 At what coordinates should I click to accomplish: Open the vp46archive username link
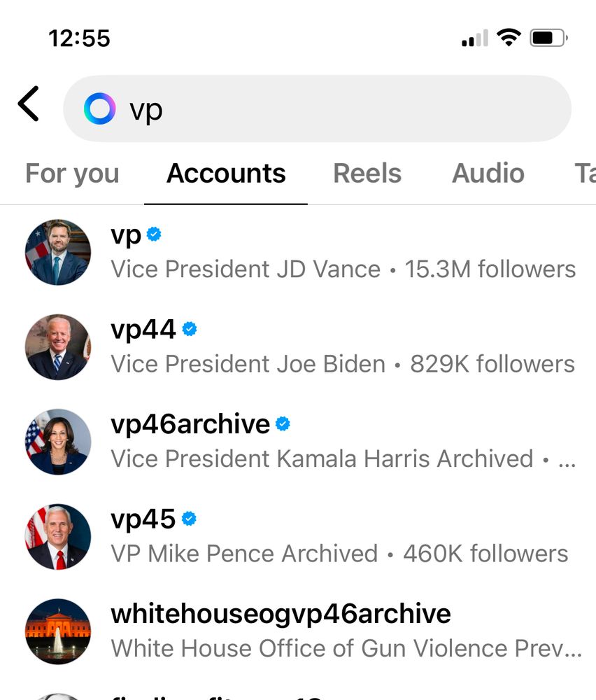coord(190,424)
